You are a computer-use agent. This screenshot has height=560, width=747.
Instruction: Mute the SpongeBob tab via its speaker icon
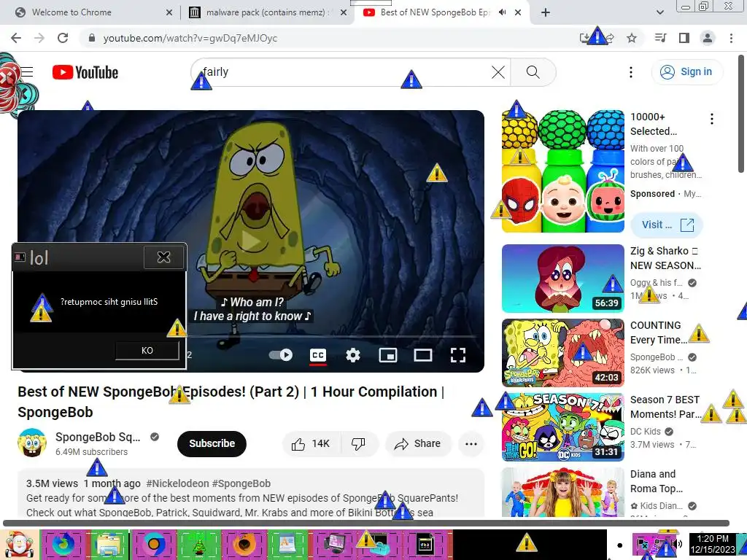click(x=502, y=12)
